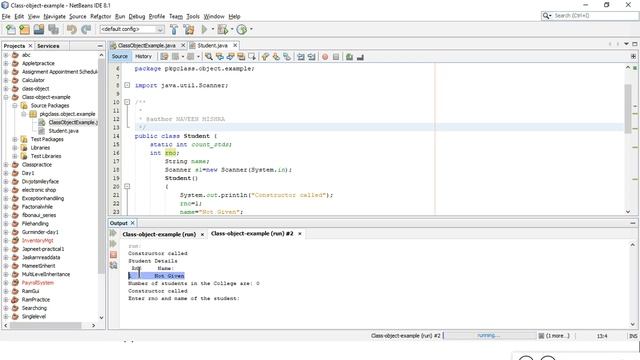640x360 pixels.
Task: Click the Projects panel horizontal scrollbar
Action: [x=45, y=325]
